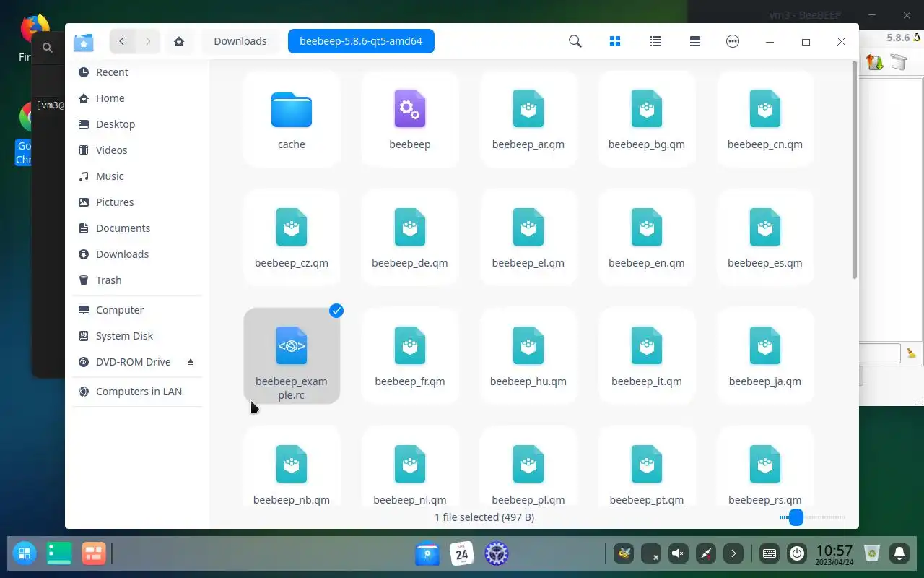
Task: Select the beebeep_el.qm file
Action: (x=528, y=238)
